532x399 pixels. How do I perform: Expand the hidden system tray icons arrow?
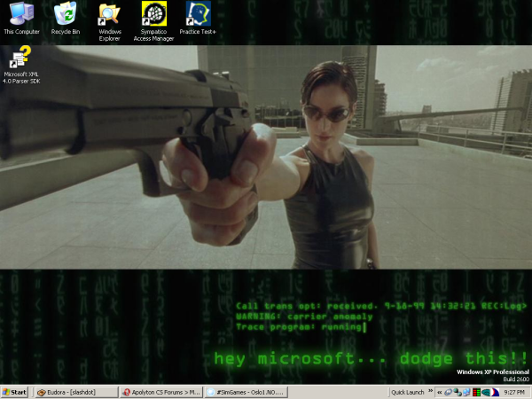click(x=438, y=392)
